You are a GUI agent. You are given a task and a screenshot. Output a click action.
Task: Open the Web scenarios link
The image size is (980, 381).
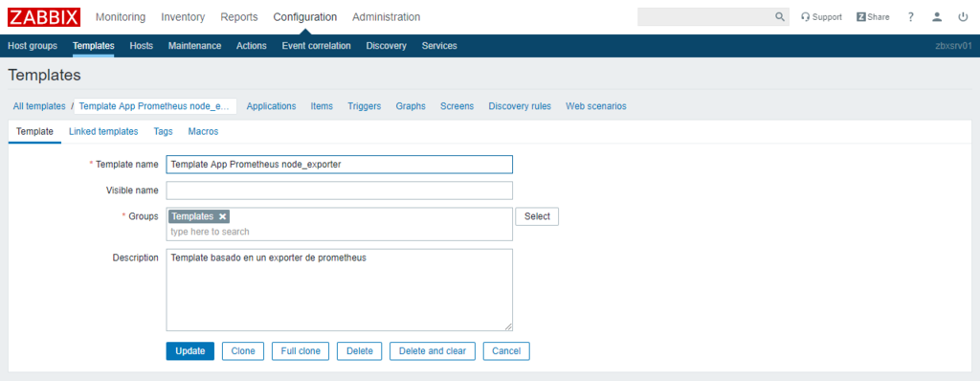(596, 106)
